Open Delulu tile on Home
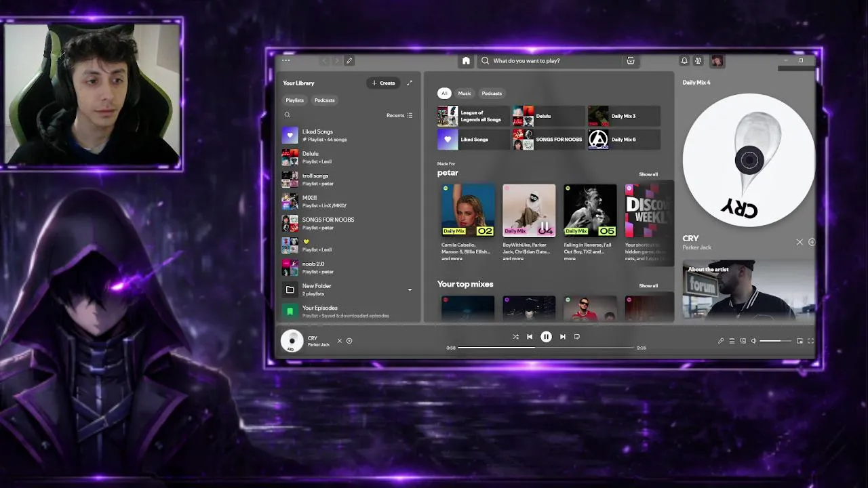This screenshot has height=488, width=868. click(549, 116)
